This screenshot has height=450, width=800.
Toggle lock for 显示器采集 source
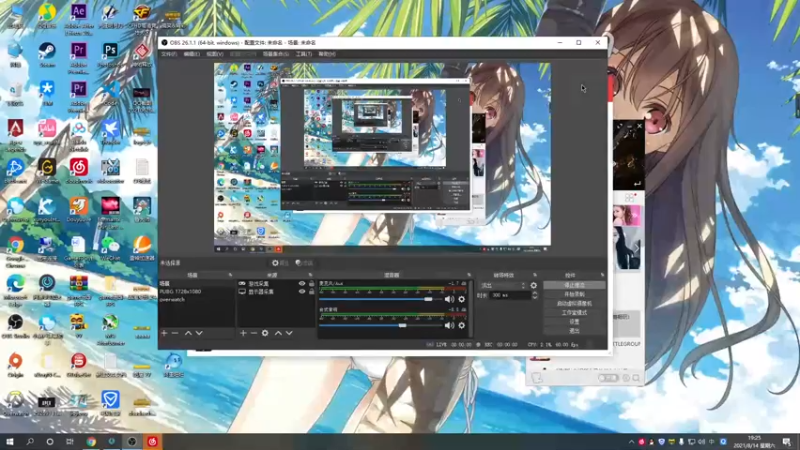[311, 292]
